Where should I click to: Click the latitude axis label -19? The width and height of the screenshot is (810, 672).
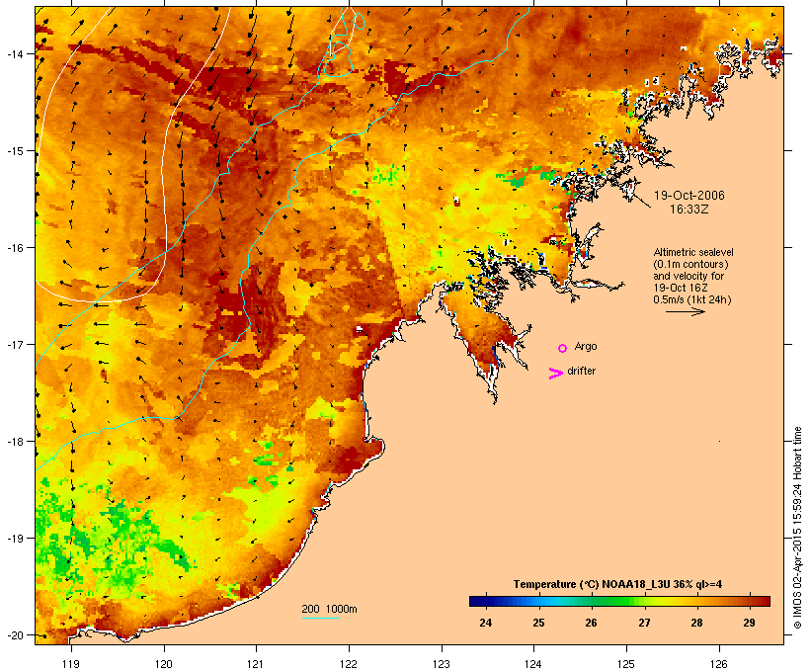point(14,539)
